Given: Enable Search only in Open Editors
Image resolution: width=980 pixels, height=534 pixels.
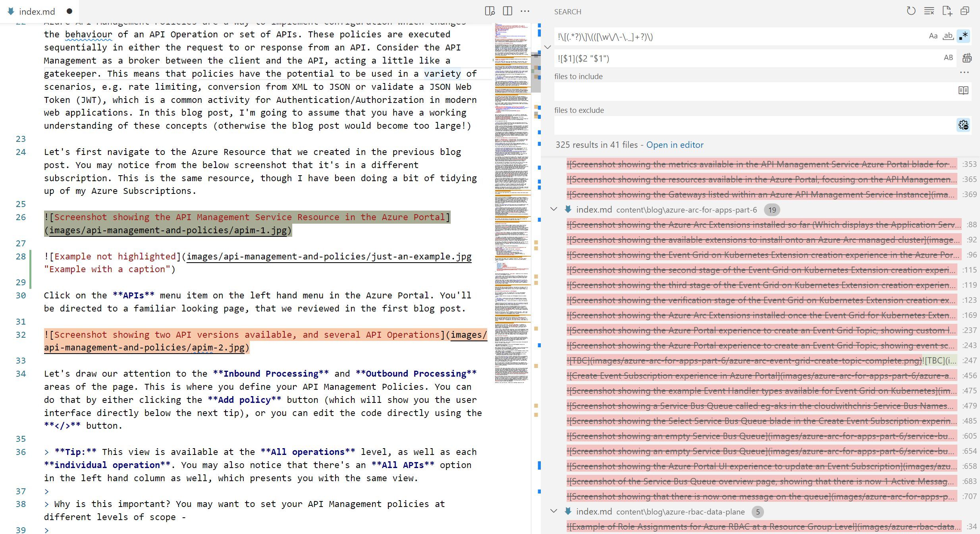Looking at the screenshot, I should pos(963,90).
